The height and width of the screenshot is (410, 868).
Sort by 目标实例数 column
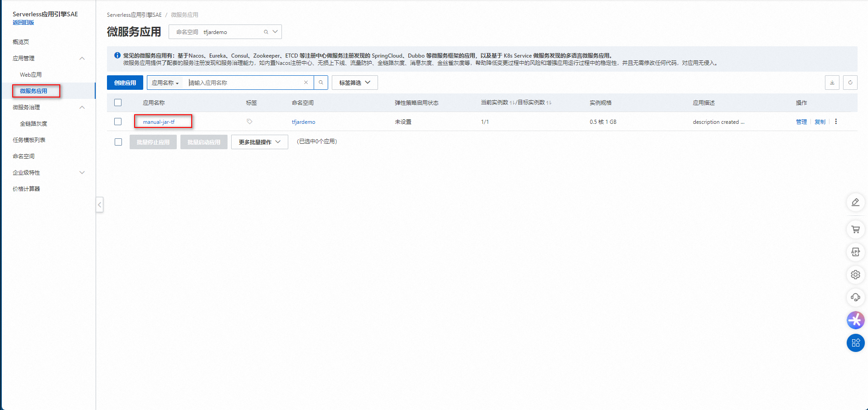point(549,103)
